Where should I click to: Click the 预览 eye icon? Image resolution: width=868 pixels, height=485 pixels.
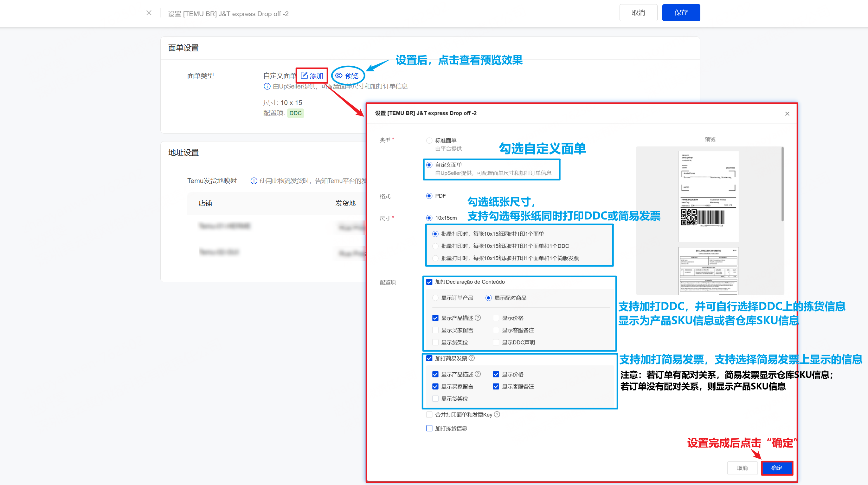pos(339,75)
